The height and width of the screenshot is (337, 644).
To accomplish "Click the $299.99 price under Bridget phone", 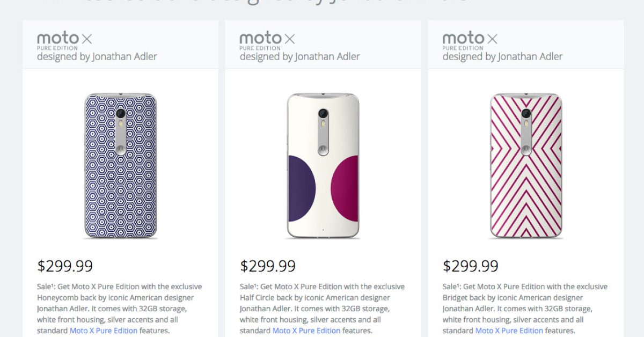I will (471, 266).
